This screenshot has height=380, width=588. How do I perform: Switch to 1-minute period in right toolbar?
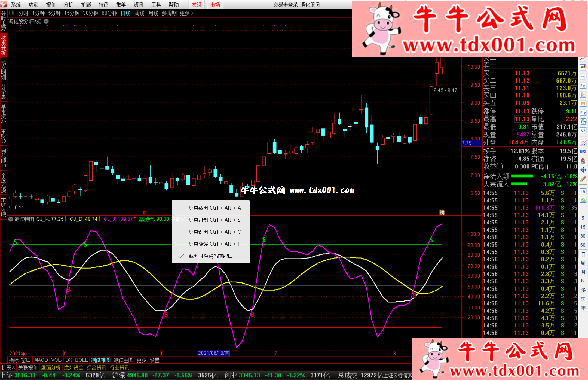tap(583, 209)
